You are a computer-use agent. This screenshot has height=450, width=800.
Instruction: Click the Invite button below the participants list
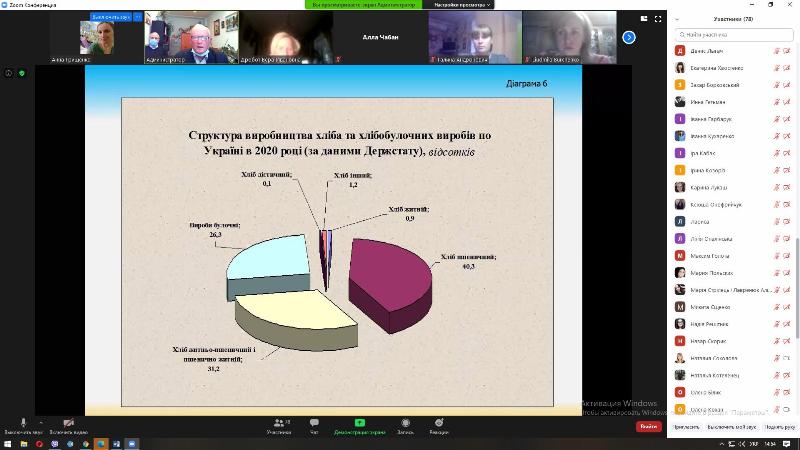[x=686, y=427]
